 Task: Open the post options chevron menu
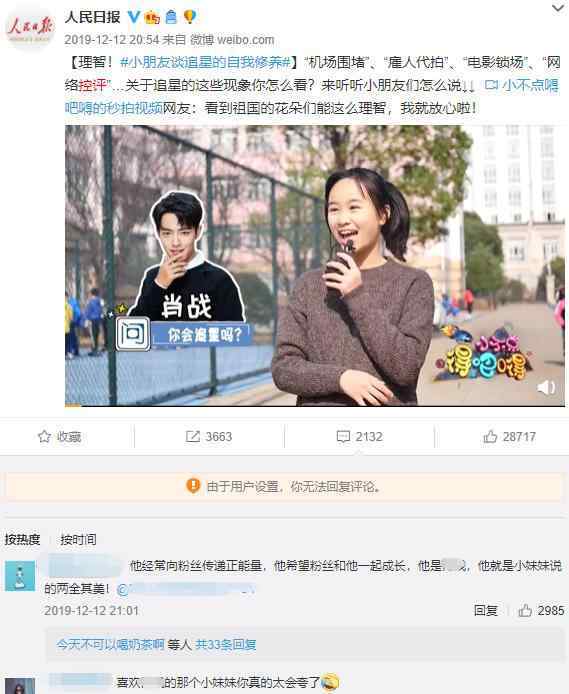[x=558, y=8]
